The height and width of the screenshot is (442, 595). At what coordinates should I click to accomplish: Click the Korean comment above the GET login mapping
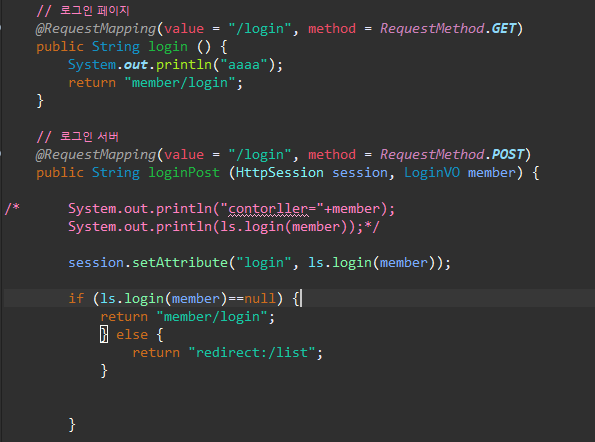tap(83, 10)
